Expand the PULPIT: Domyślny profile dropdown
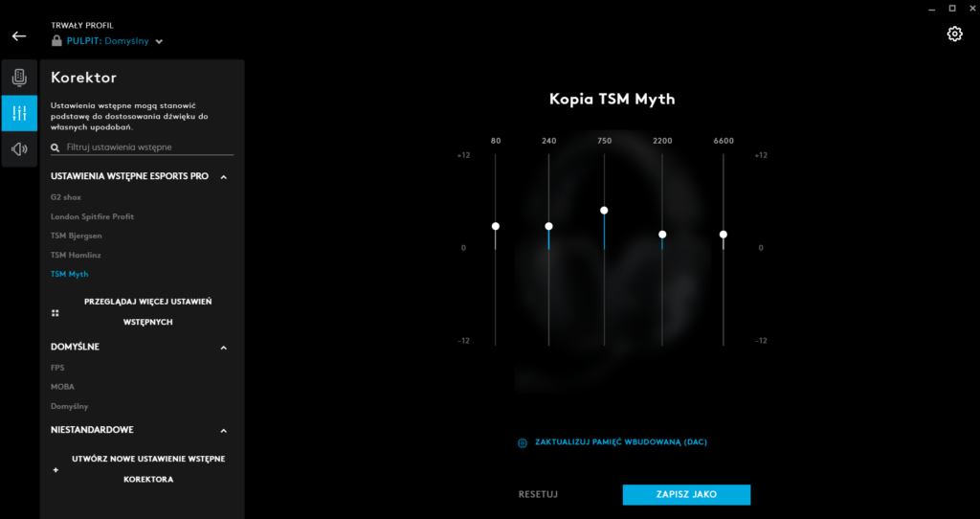This screenshot has height=519, width=980. point(160,41)
